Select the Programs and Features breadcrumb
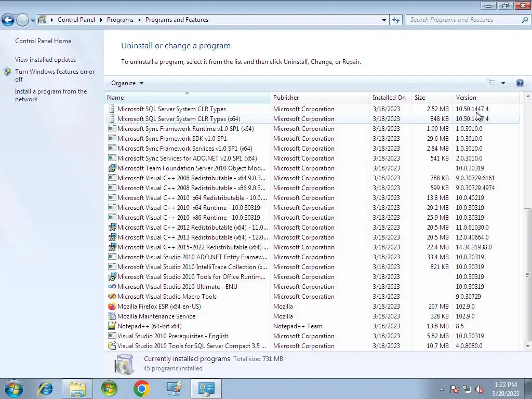 click(x=177, y=20)
